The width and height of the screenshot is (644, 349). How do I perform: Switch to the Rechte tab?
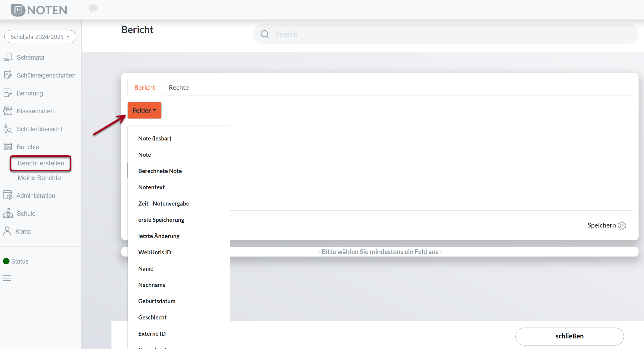(x=178, y=87)
